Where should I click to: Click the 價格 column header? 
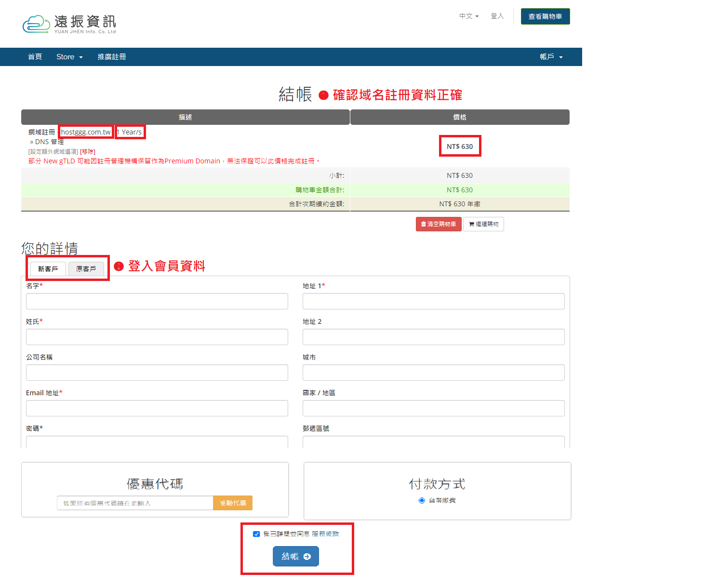coord(460,117)
